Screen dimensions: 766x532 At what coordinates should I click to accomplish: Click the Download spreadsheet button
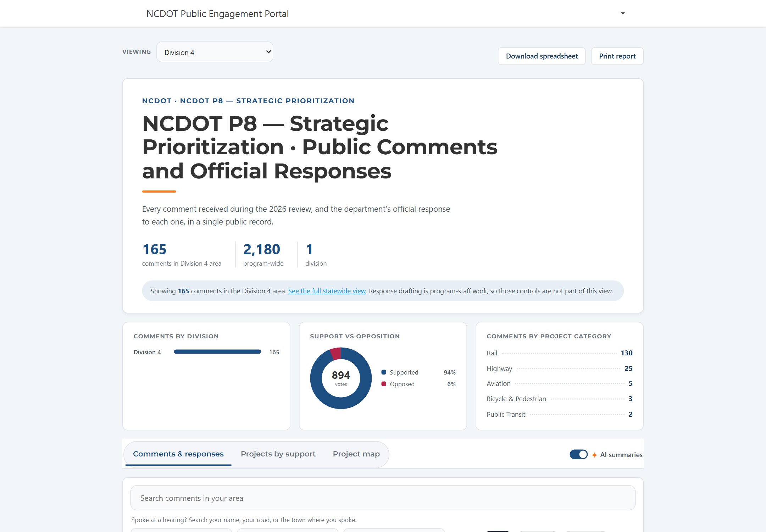pyautogui.click(x=542, y=56)
